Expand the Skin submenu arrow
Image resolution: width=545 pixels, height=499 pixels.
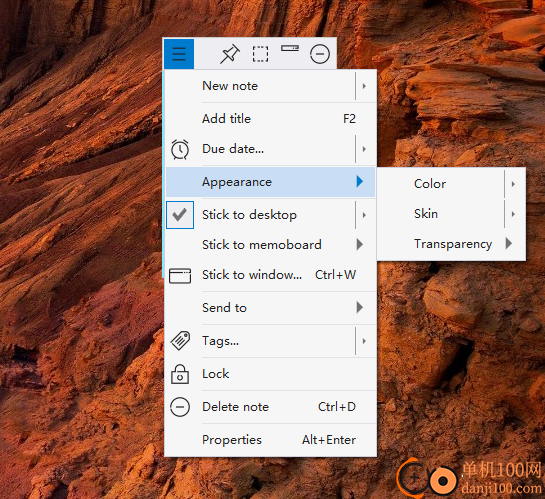(513, 214)
